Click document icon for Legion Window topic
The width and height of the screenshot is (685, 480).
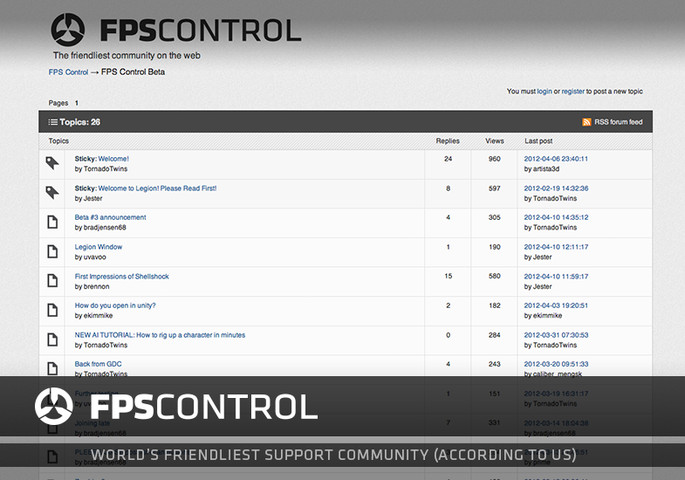pos(52,252)
